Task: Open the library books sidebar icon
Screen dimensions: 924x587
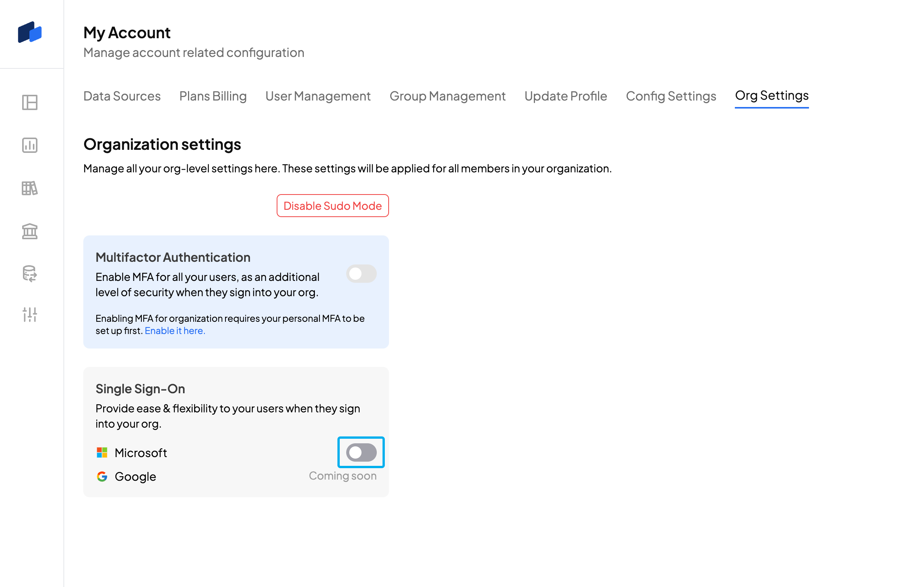Action: click(30, 188)
